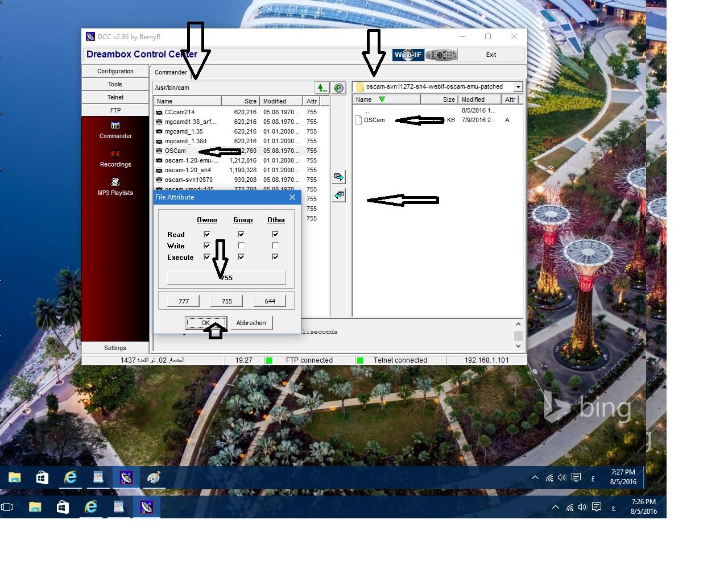Select the CCcam214 file row

pyautogui.click(x=237, y=112)
